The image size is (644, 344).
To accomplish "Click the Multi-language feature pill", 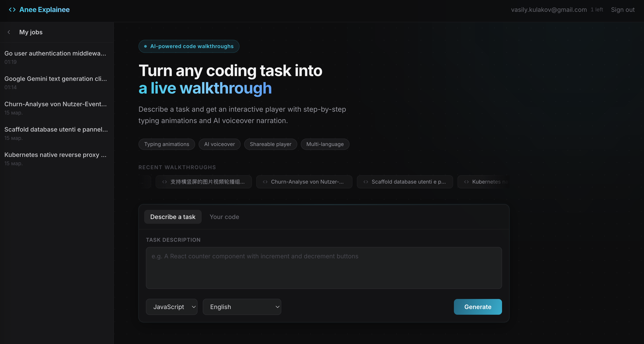I will [x=325, y=144].
